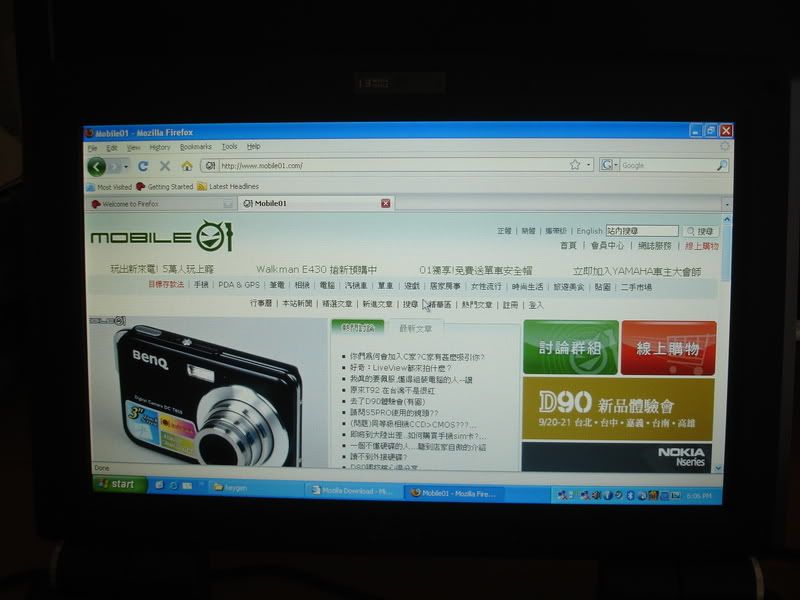Close the Mobile01 tab
This screenshot has width=800, height=600.
click(386, 203)
